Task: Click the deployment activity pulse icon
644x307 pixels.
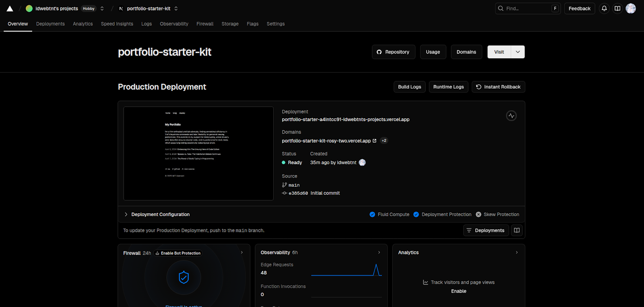Action: [x=511, y=116]
